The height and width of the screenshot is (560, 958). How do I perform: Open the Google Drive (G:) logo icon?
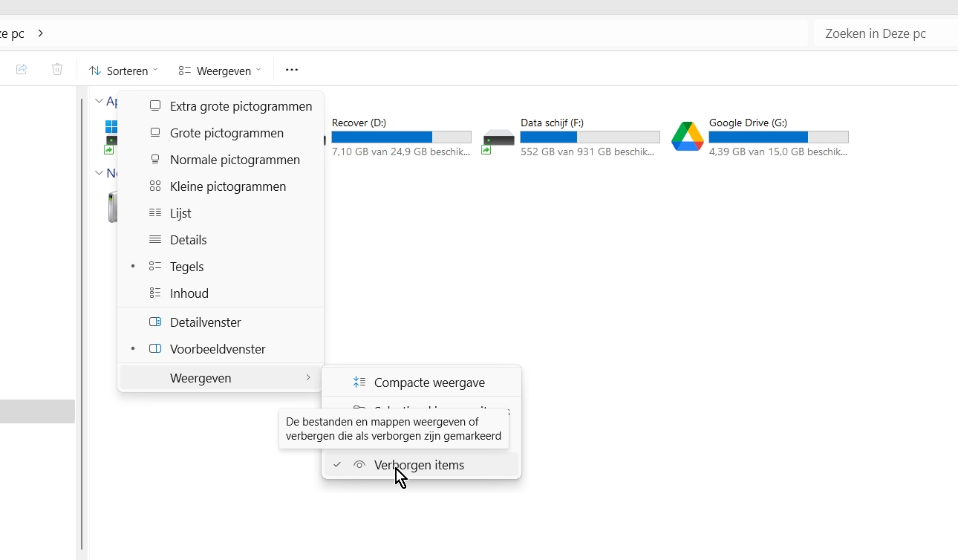coord(687,137)
